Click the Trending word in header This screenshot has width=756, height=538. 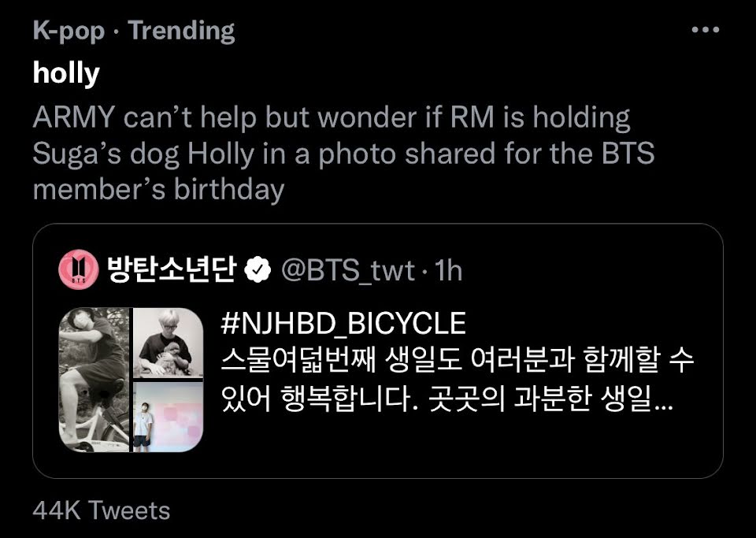pyautogui.click(x=182, y=31)
